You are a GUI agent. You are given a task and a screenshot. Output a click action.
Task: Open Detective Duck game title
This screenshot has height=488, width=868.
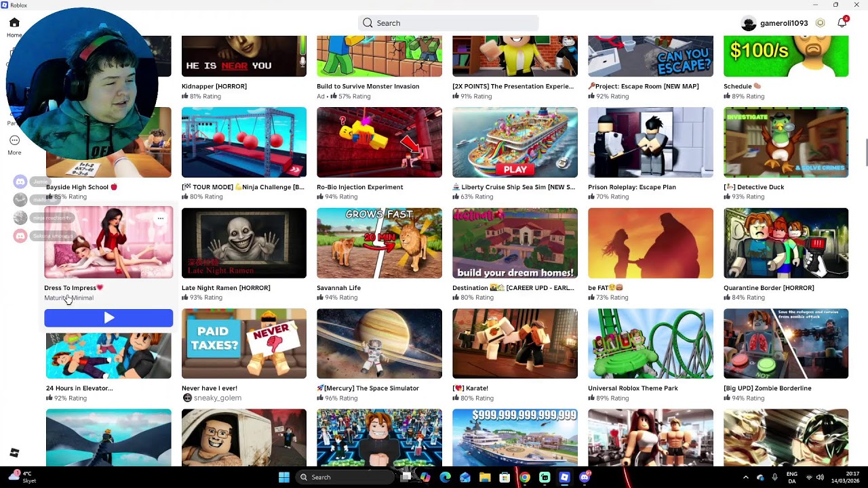pyautogui.click(x=754, y=187)
